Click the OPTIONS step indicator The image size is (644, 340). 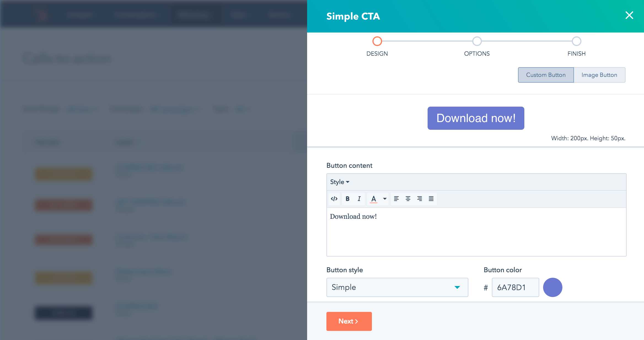[x=476, y=41]
